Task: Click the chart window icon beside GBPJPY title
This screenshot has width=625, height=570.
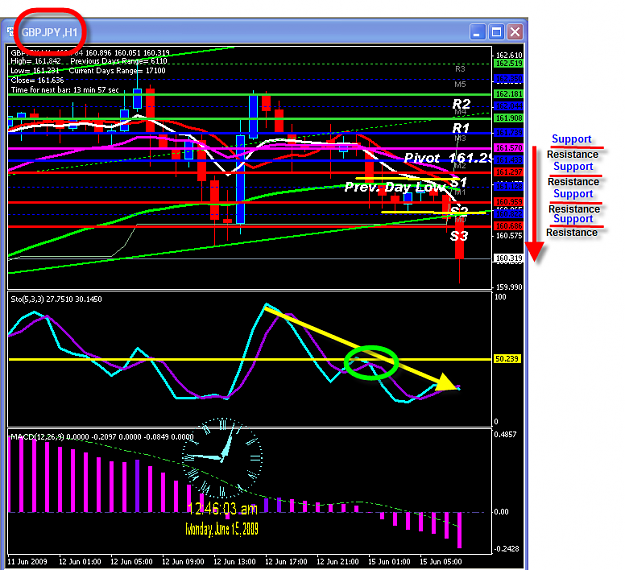Action: point(11,31)
